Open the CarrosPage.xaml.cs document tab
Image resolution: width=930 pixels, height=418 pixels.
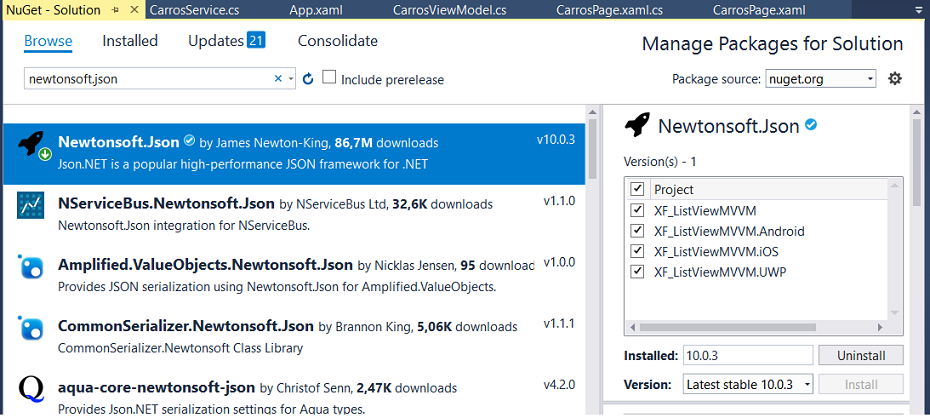point(609,10)
